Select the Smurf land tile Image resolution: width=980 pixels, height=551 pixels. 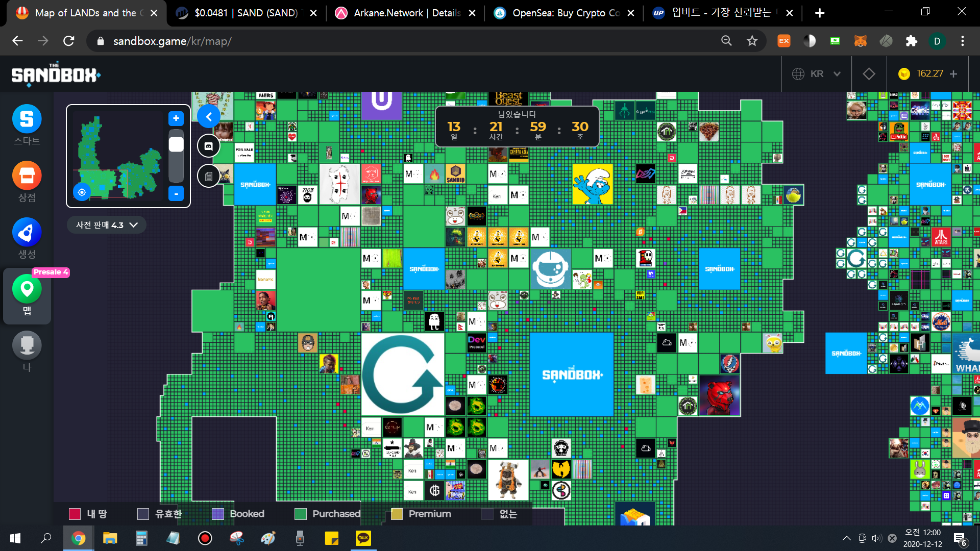tap(592, 184)
